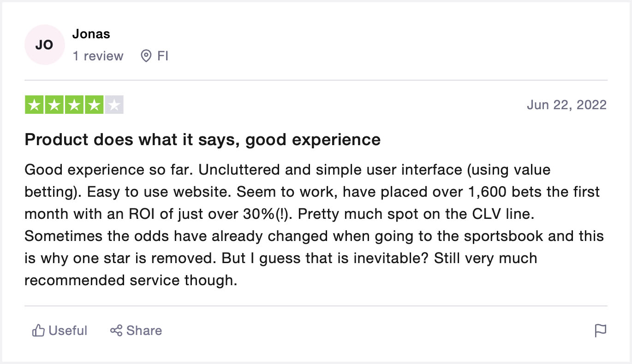
Task: Click the JO avatar circle
Action: coord(44,45)
